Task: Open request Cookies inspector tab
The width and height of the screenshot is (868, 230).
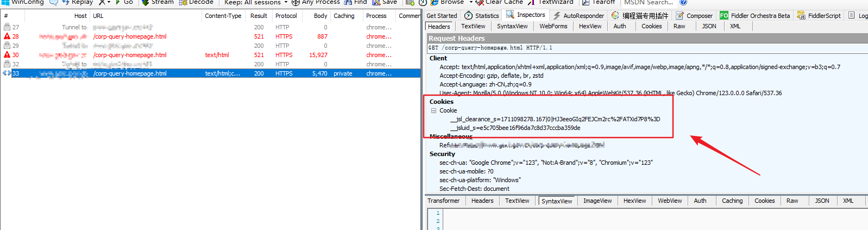Action: click(x=652, y=26)
